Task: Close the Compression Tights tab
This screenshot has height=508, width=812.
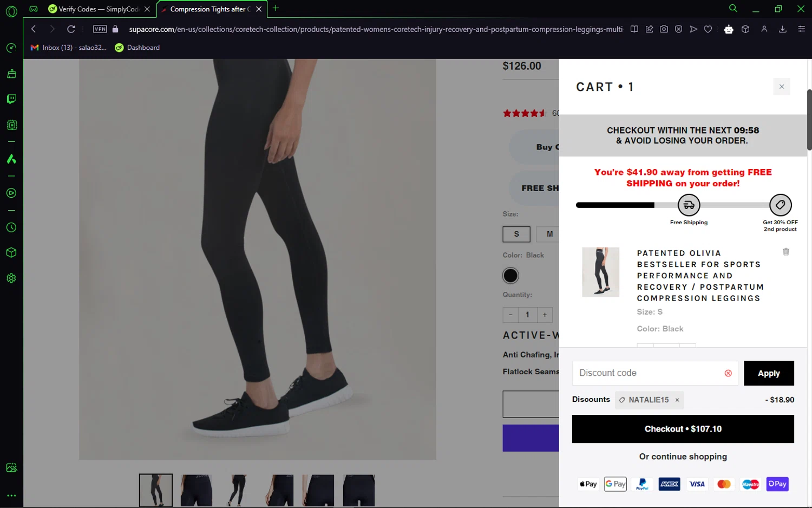Action: 259,9
